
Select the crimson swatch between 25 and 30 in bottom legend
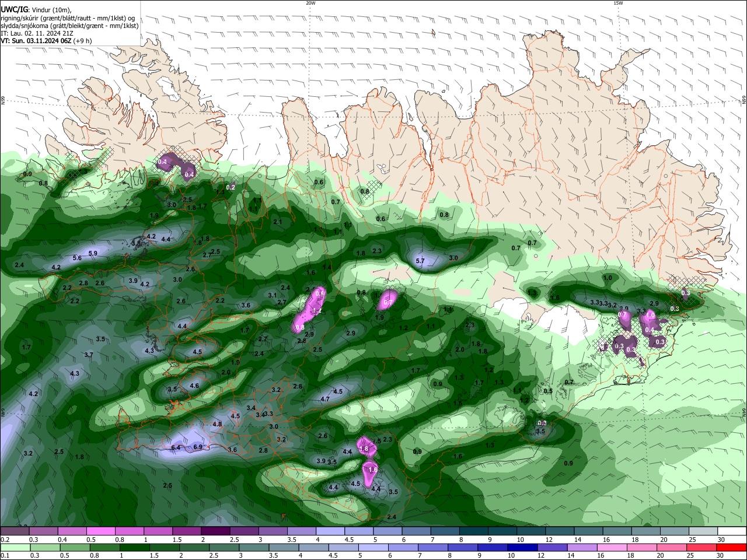[x=702, y=547]
